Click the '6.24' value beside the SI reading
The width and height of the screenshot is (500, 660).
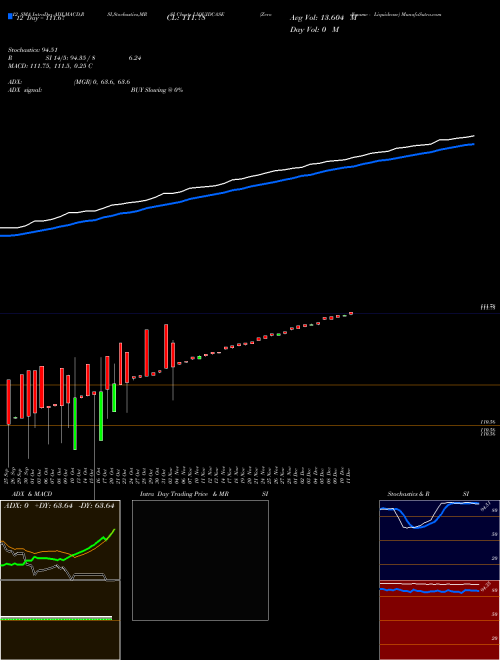pyautogui.click(x=135, y=58)
